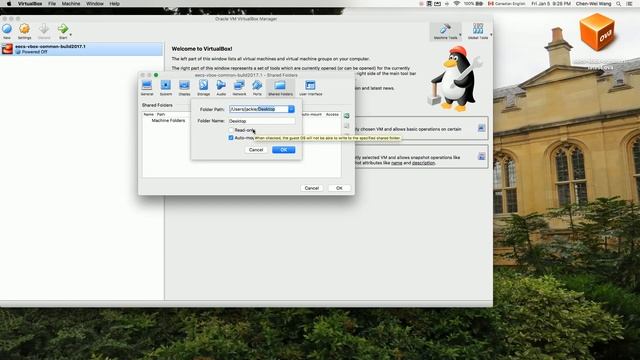Open the Notification Center icon
This screenshot has width=640, height=360.
(629, 4)
